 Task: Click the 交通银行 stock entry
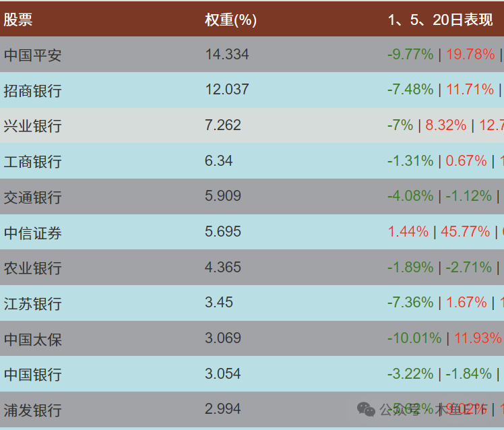pyautogui.click(x=32, y=197)
